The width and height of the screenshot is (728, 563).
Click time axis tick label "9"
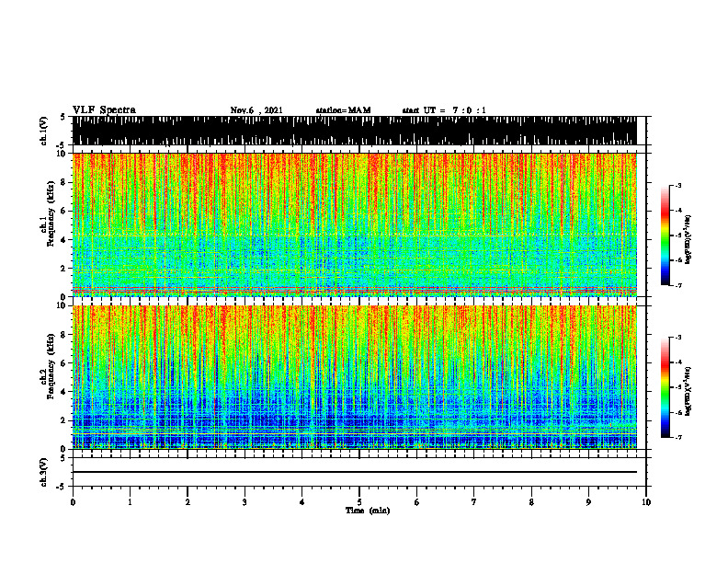point(588,502)
